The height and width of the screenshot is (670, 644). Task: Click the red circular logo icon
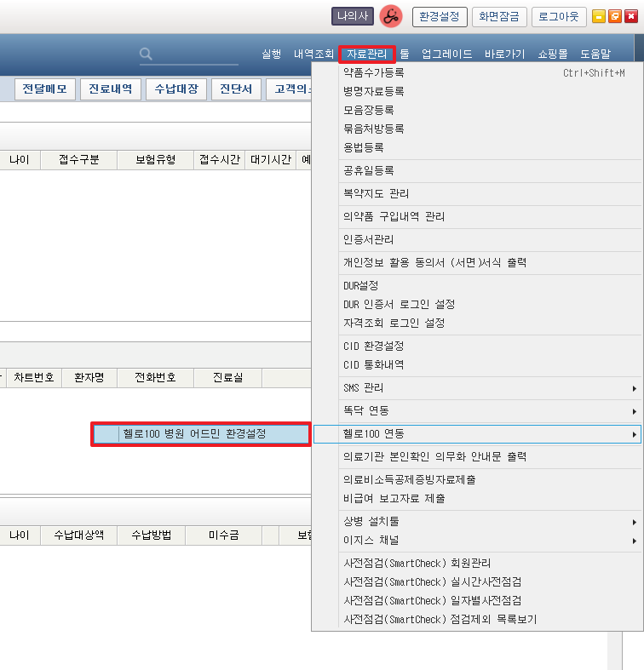point(391,16)
